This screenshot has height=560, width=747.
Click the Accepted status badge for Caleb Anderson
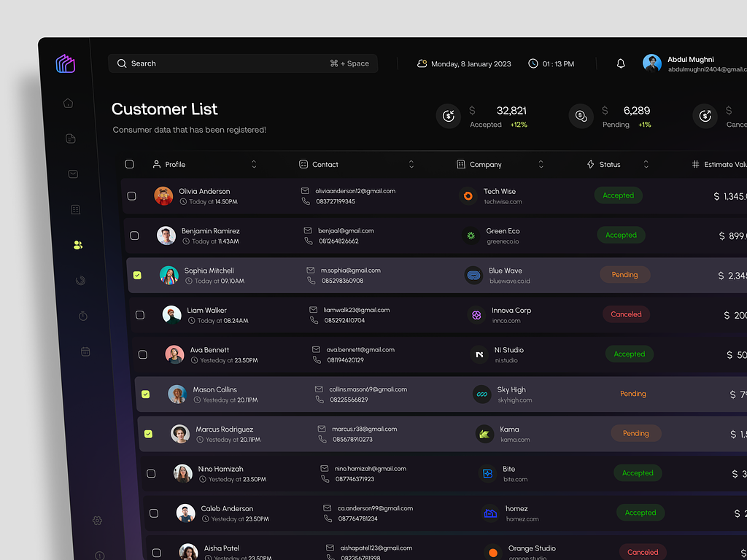tap(640, 513)
